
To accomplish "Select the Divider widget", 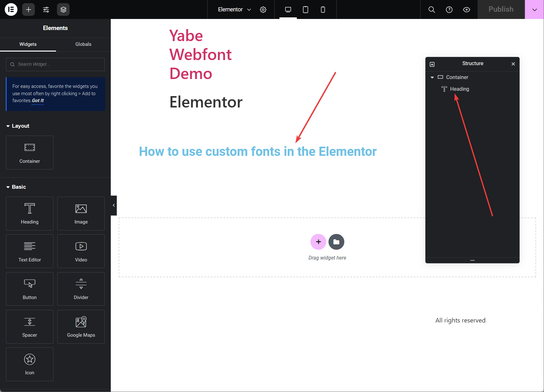I will click(x=81, y=289).
